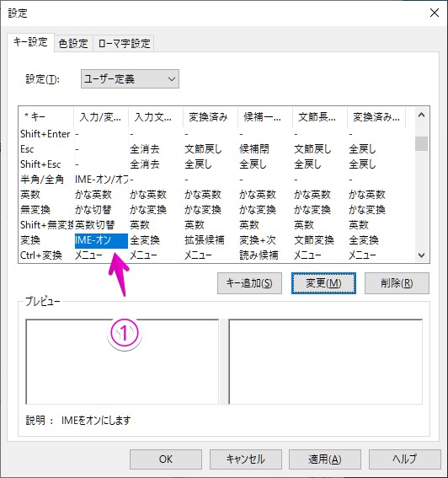
Task: Open the ローマ字設定 tab
Action: [x=124, y=44]
